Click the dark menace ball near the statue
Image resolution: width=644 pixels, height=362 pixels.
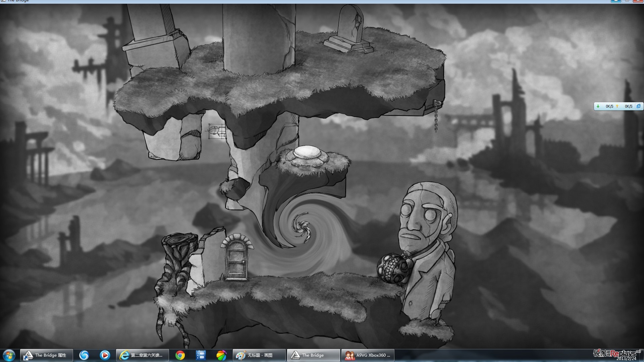click(392, 269)
